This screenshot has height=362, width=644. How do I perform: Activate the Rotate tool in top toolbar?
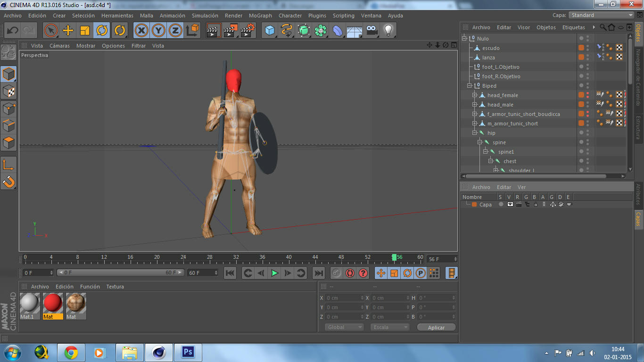102,31
